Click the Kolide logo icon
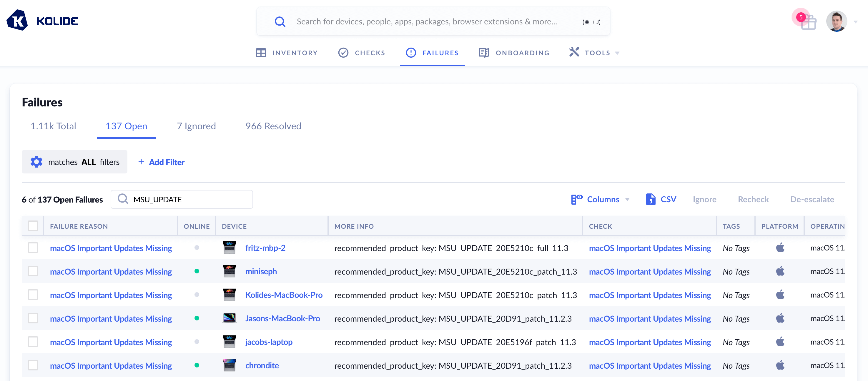This screenshot has height=381, width=868. pyautogui.click(x=17, y=21)
